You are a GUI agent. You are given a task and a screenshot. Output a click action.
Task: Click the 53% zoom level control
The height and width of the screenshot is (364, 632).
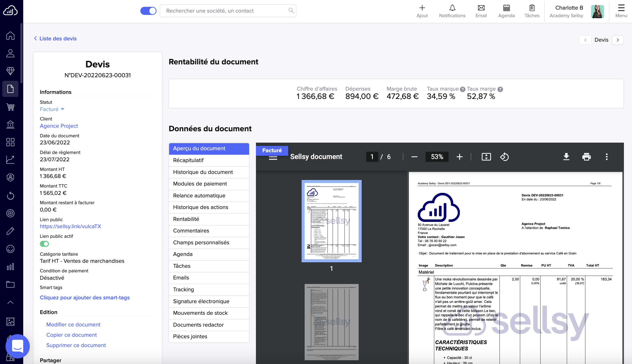point(437,157)
